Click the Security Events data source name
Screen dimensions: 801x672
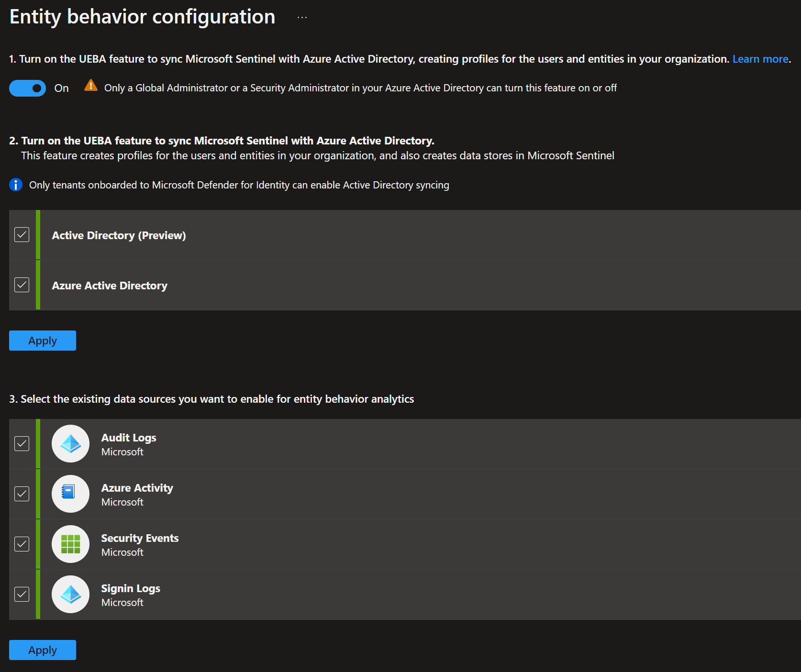[x=140, y=538]
